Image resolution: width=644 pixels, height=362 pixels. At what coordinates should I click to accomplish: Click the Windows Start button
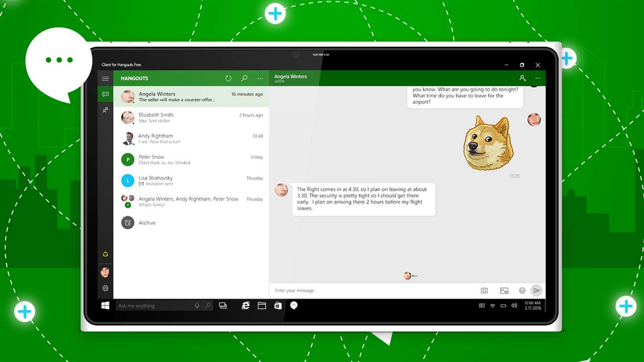[x=105, y=305]
